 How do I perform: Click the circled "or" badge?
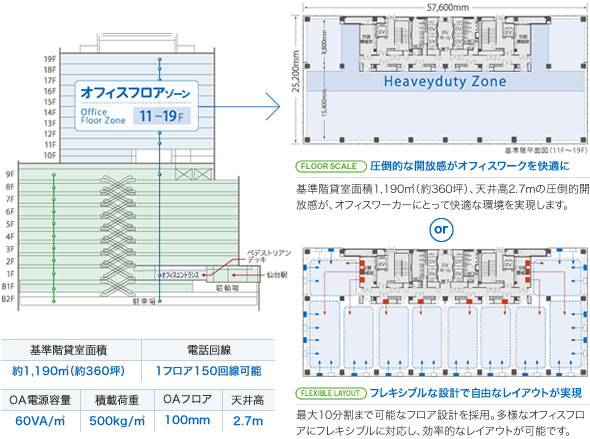441,229
